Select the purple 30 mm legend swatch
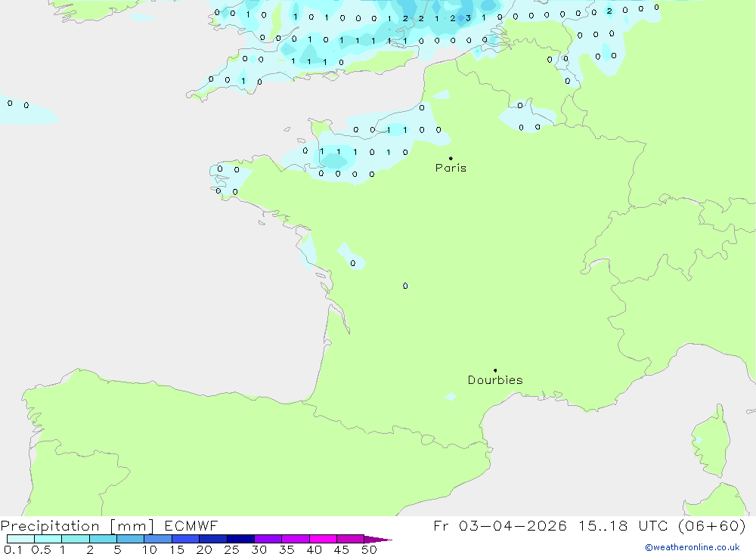The image size is (756, 554). click(x=268, y=539)
